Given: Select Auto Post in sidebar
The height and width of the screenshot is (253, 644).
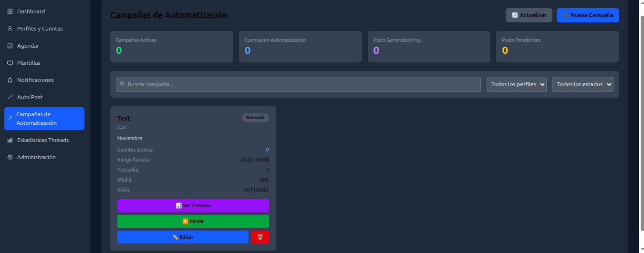Looking at the screenshot, I should pos(44,97).
